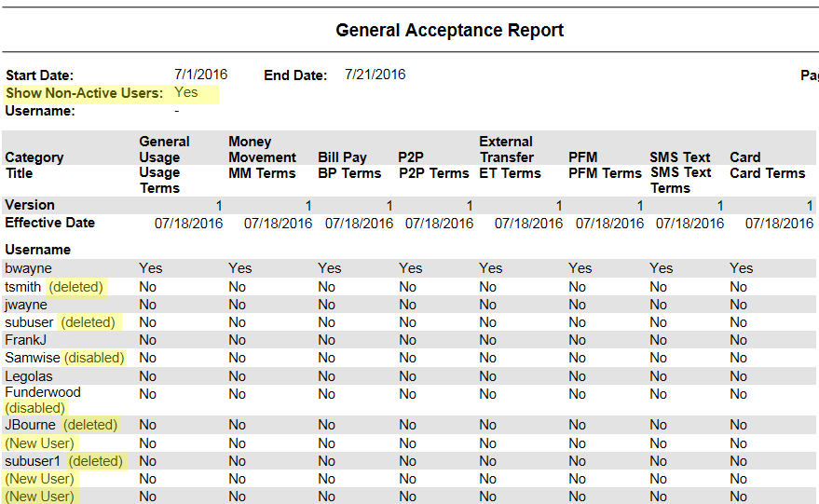The height and width of the screenshot is (504, 819).
Task: Click the Money Movement column header
Action: point(262,149)
